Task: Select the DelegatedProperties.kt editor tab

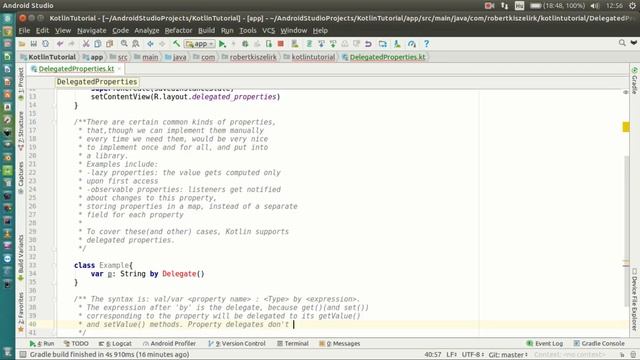Action: tap(76, 69)
